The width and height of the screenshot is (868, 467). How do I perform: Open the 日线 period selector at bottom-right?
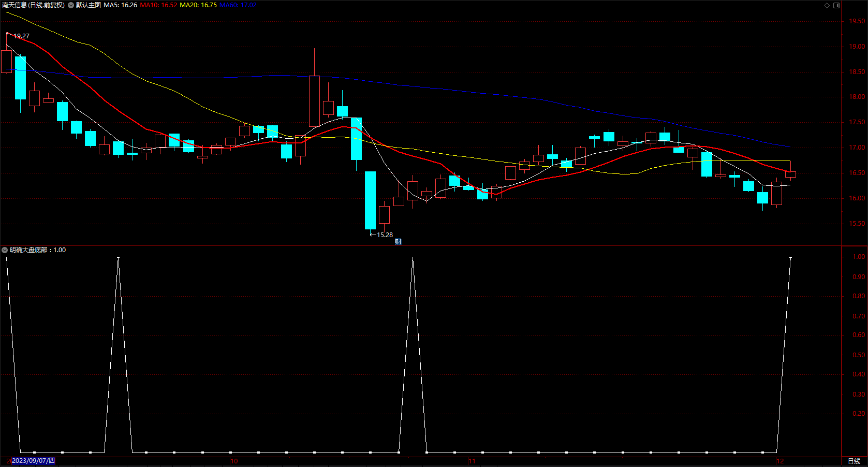[x=854, y=461]
